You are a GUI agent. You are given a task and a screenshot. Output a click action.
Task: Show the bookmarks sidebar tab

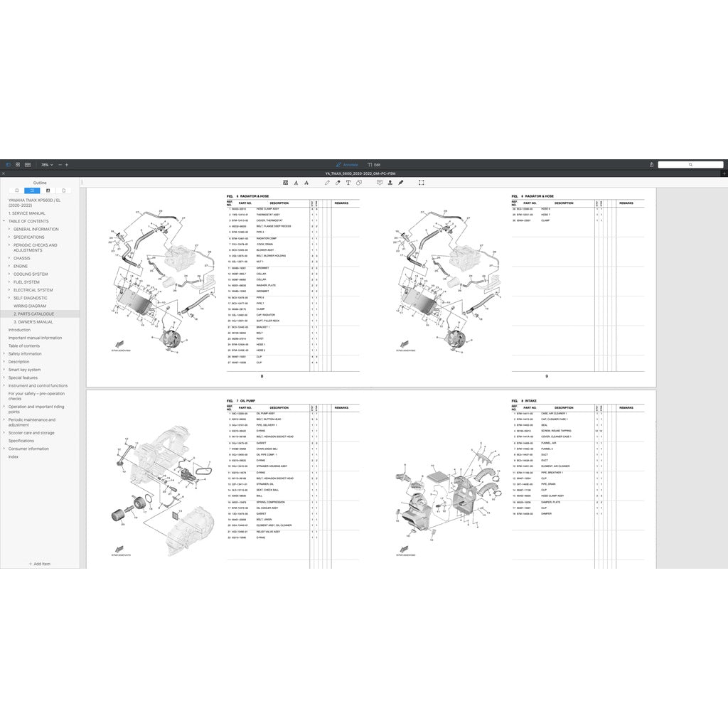pyautogui.click(x=17, y=191)
